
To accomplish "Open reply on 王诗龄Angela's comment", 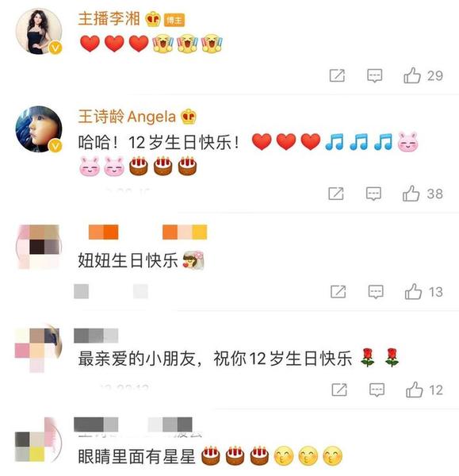I will click(x=373, y=194).
